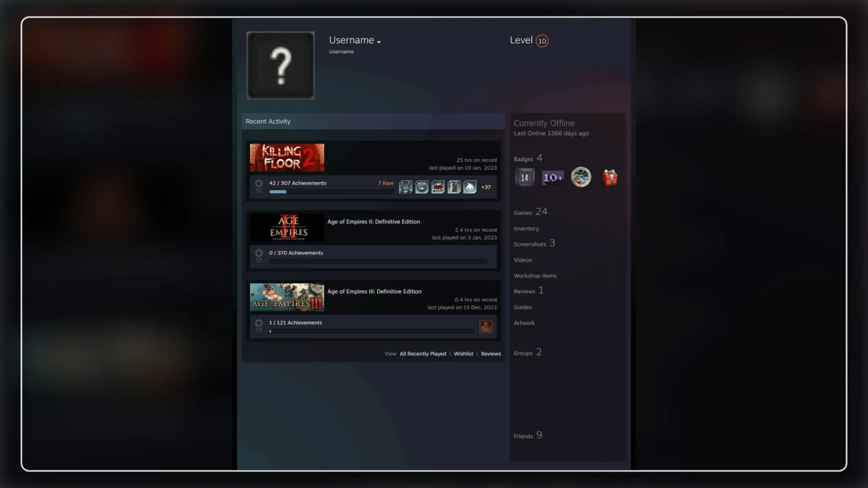Image resolution: width=868 pixels, height=488 pixels.
Task: Open Age of Empires II: Definitive Edition title
Action: 373,221
